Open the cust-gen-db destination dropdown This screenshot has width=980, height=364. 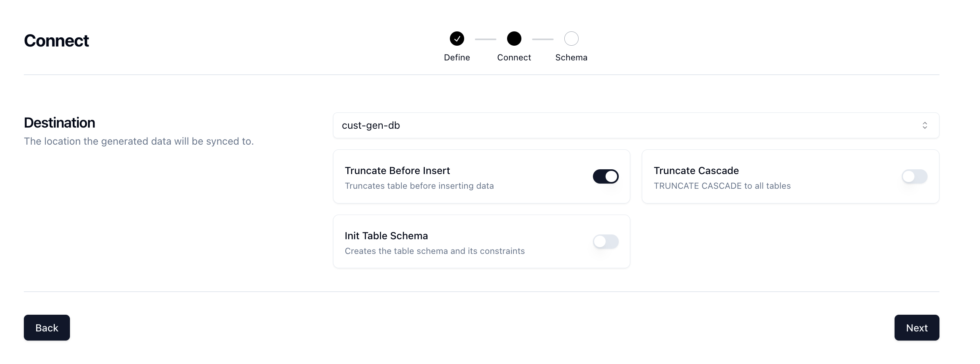tap(636, 126)
